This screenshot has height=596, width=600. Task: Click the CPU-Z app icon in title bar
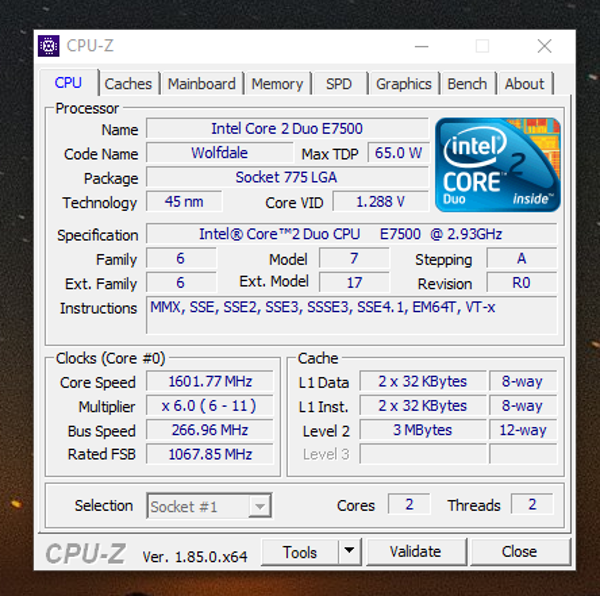[x=49, y=46]
